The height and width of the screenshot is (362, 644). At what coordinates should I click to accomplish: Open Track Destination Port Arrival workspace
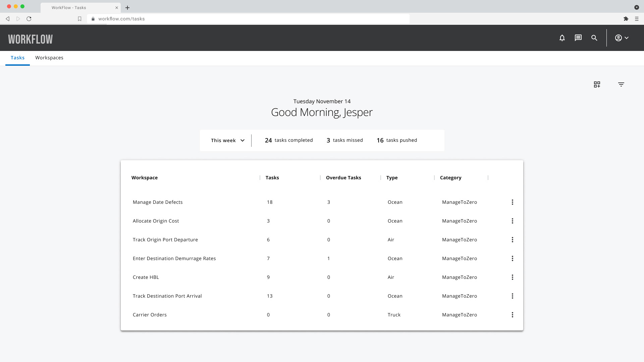tap(167, 296)
